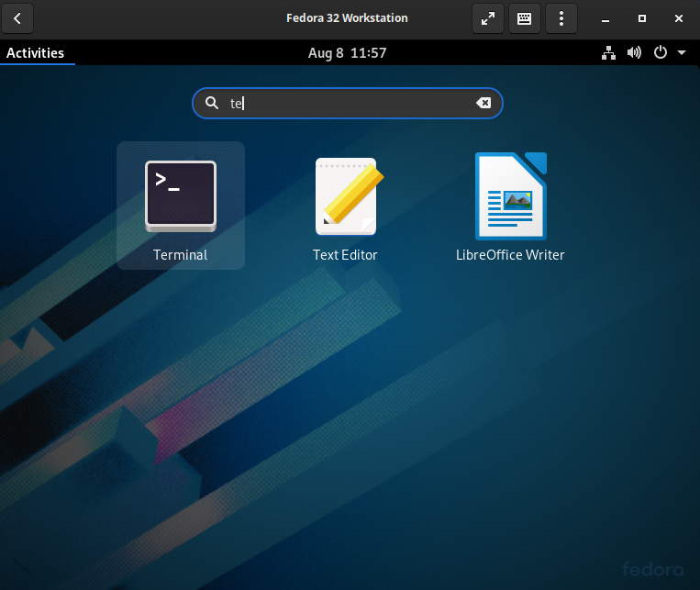Minimize the Fedora 32 Workstation window

[606, 18]
